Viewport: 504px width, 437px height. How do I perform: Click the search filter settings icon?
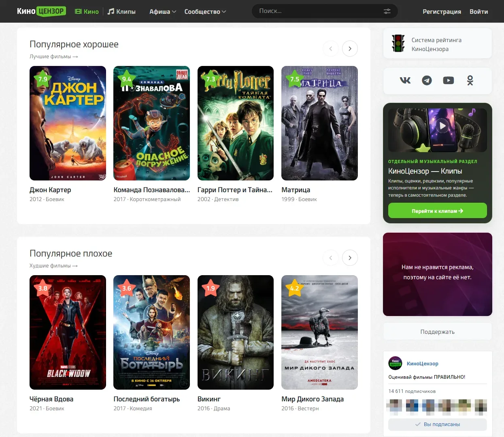pos(387,11)
